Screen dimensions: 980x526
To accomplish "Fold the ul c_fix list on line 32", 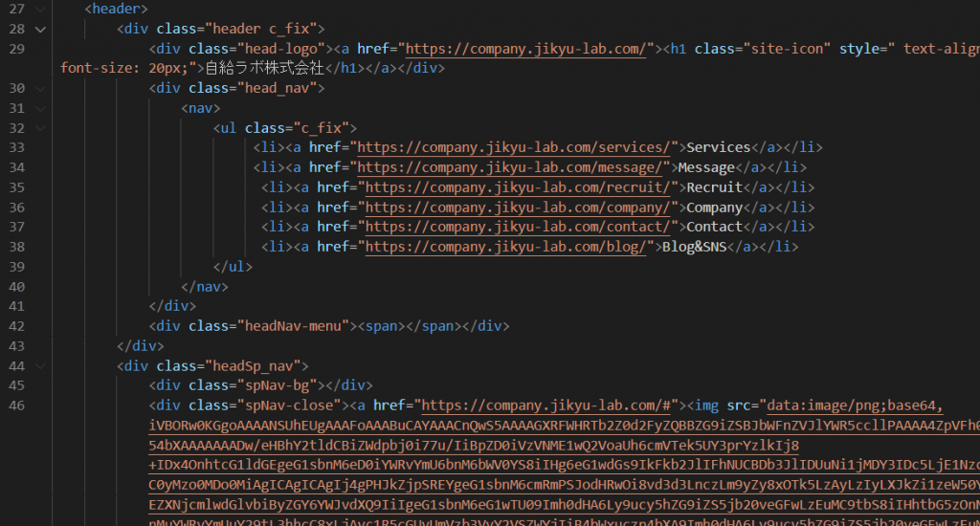I will click(x=40, y=128).
